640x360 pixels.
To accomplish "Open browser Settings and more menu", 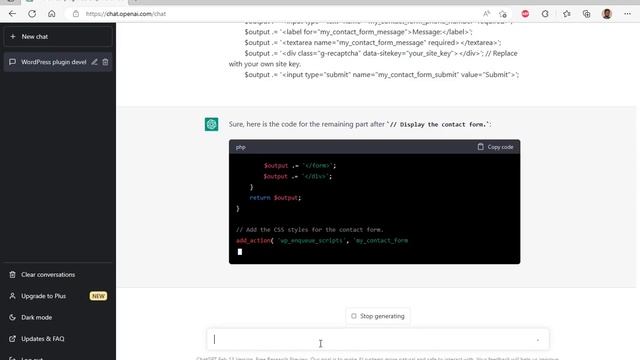I will pos(627,14).
